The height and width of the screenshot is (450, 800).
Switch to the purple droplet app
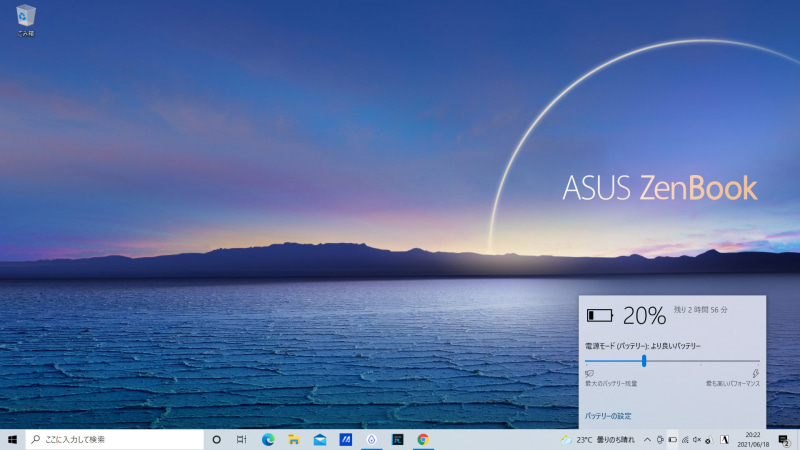tap(371, 439)
